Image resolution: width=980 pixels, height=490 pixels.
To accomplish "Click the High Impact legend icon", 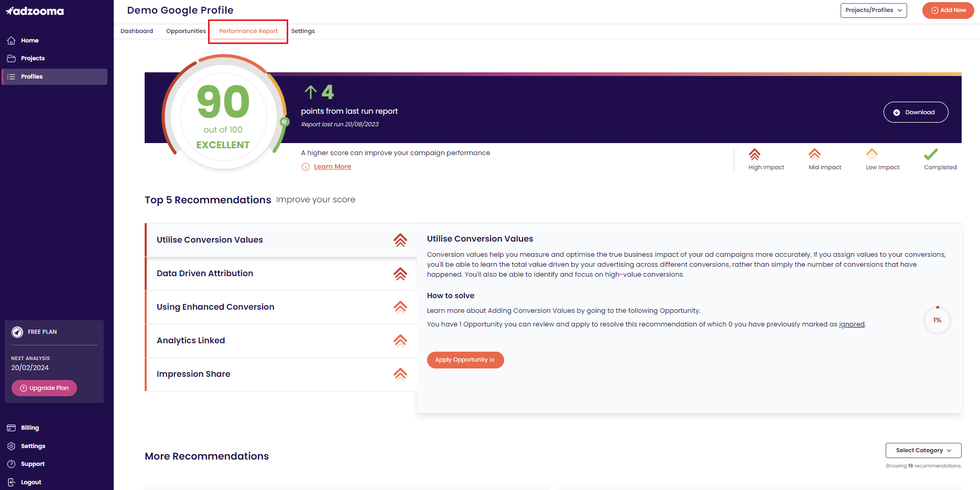I will click(x=755, y=154).
